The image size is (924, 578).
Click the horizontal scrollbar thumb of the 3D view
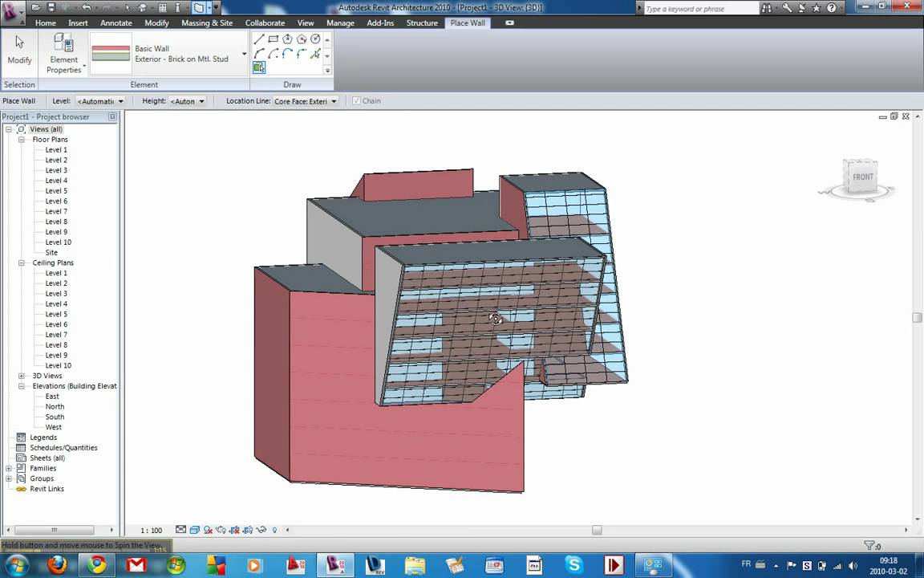click(597, 530)
